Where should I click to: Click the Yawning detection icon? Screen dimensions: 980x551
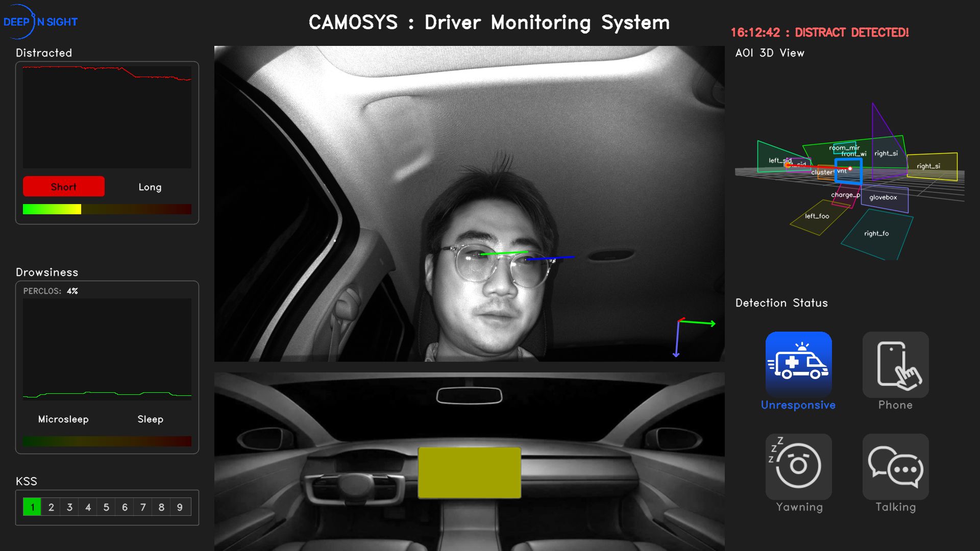[798, 466]
